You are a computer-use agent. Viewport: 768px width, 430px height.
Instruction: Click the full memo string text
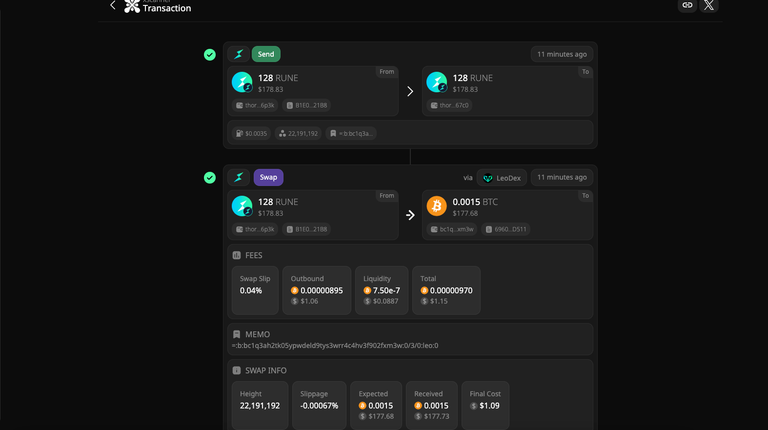click(335, 346)
